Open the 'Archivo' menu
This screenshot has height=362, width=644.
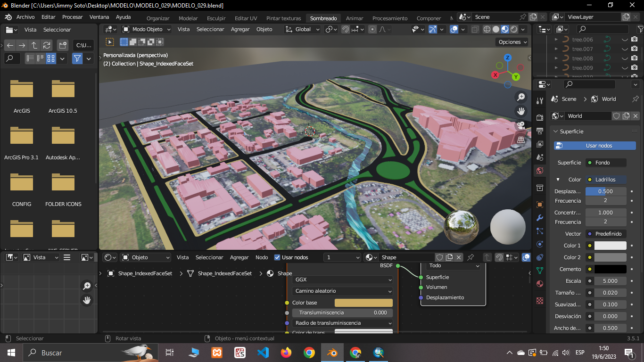click(x=25, y=17)
